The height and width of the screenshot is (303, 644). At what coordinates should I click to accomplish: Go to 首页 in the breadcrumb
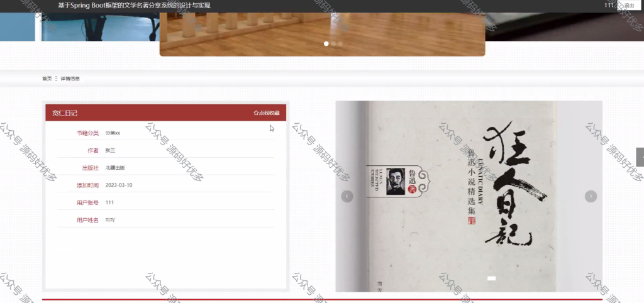tap(47, 79)
